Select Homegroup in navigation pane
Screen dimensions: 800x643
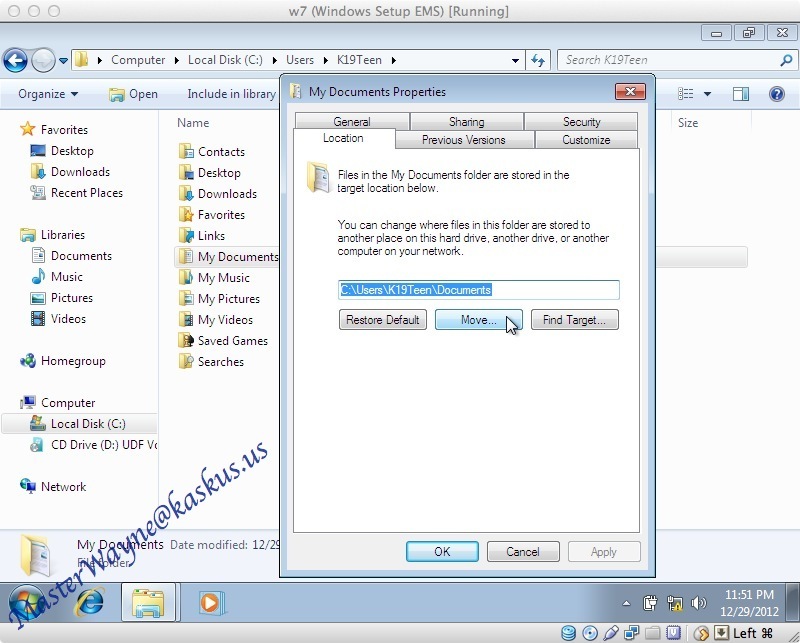point(62,361)
